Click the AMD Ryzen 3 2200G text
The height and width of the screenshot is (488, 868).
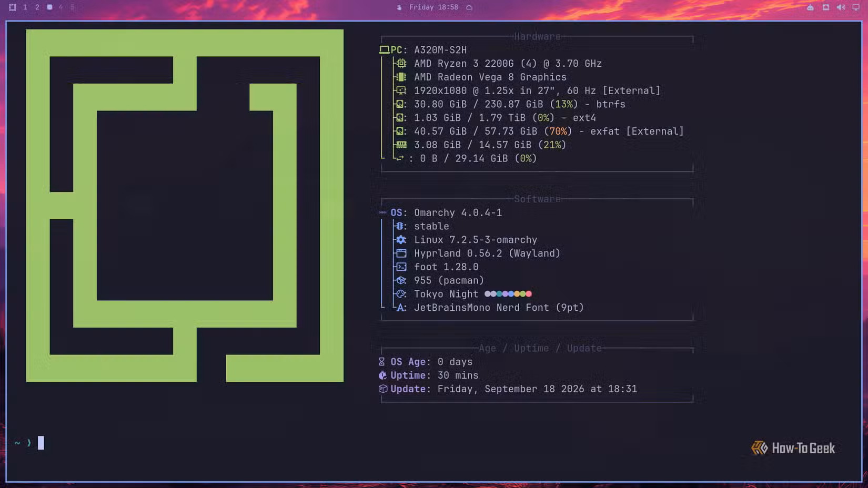tap(464, 64)
